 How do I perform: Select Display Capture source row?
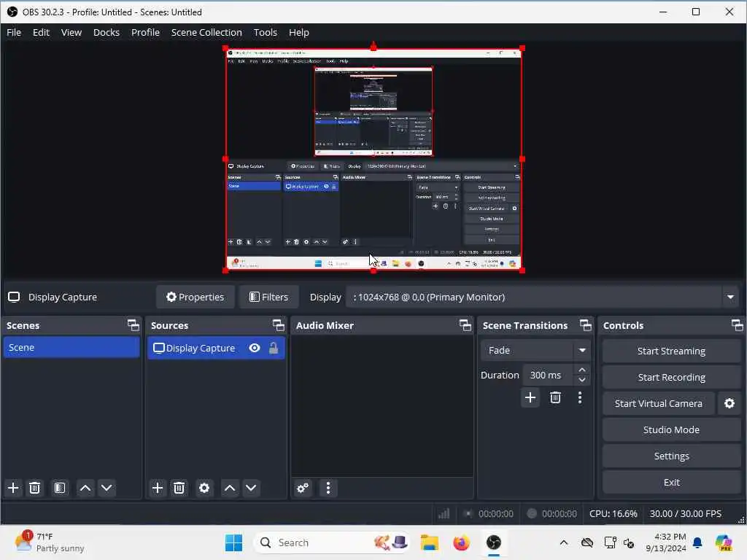click(x=216, y=348)
